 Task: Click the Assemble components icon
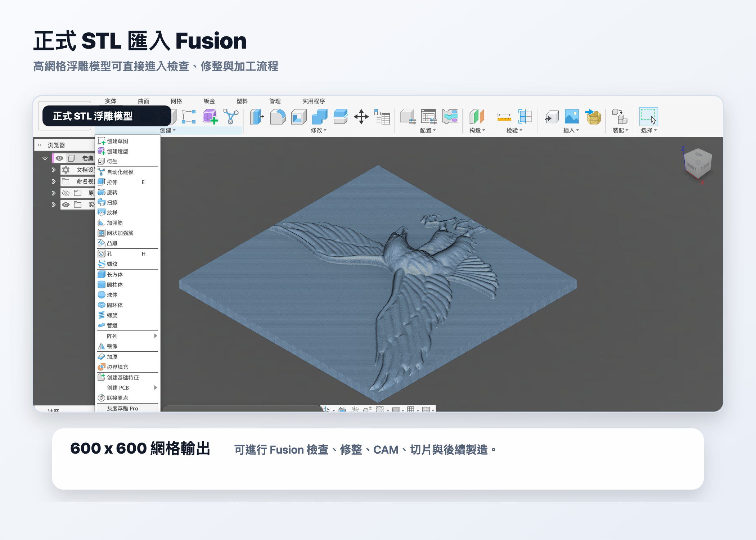pos(620,117)
